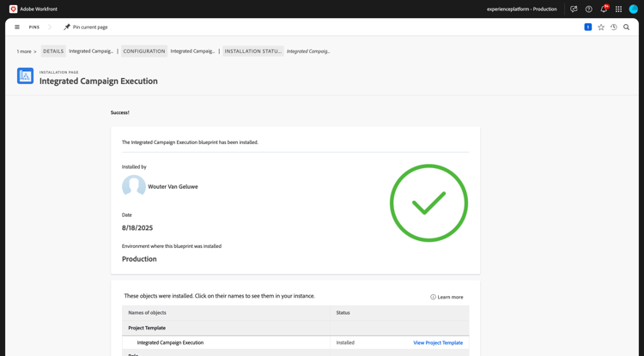644x356 pixels.
Task: Open the apps grid switcher
Action: tap(618, 9)
